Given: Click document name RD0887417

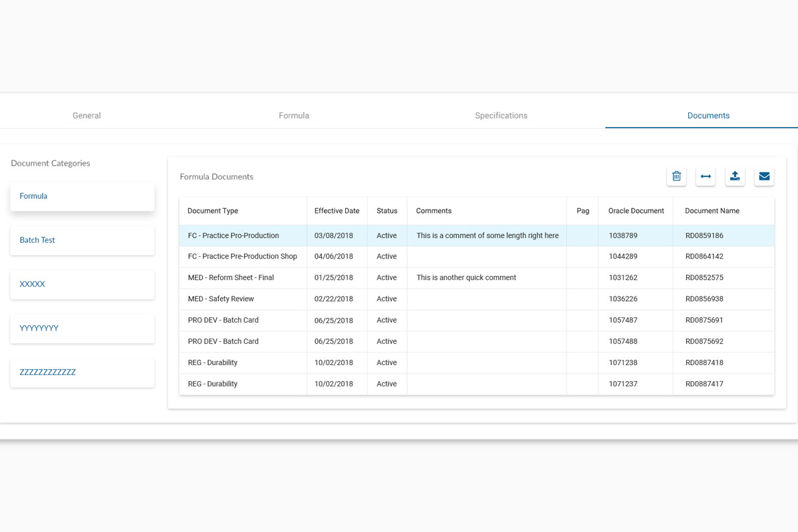Looking at the screenshot, I should pos(704,384).
